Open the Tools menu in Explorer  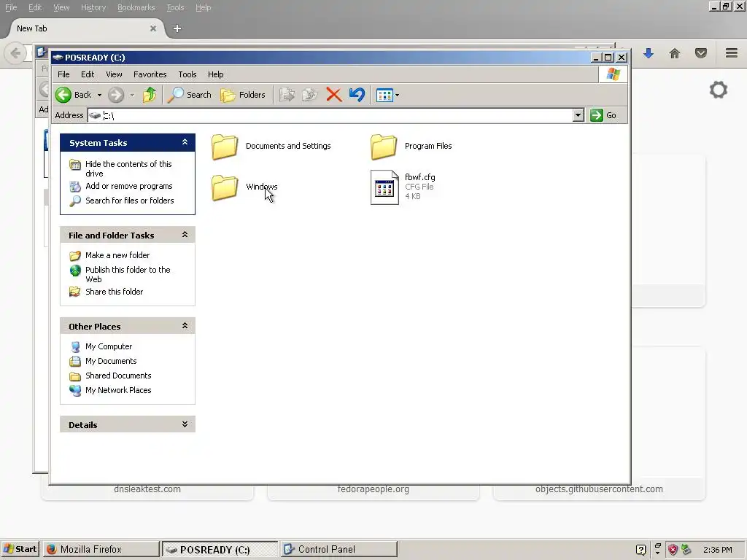187,74
